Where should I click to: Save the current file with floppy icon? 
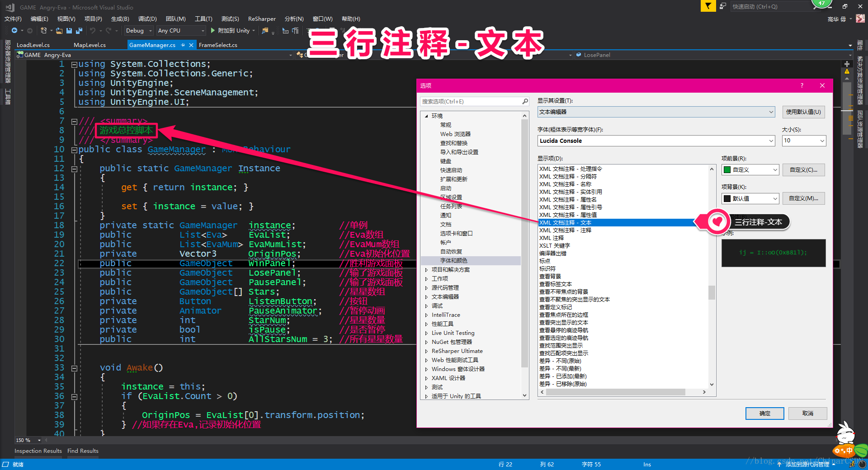[69, 30]
